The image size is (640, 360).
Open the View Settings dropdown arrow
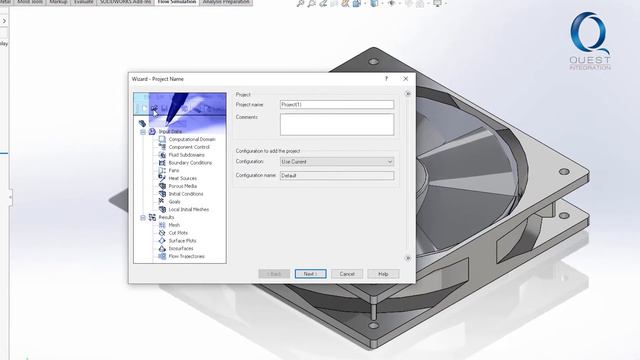click(x=445, y=4)
